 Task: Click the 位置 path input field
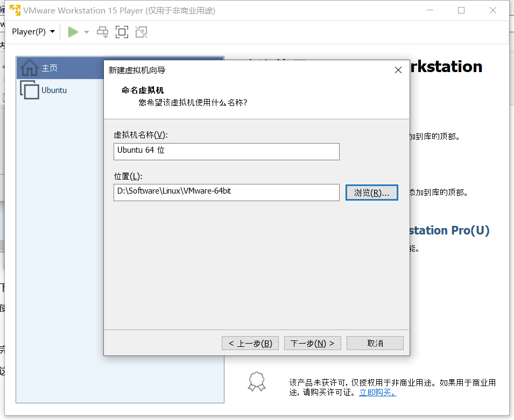(x=226, y=193)
